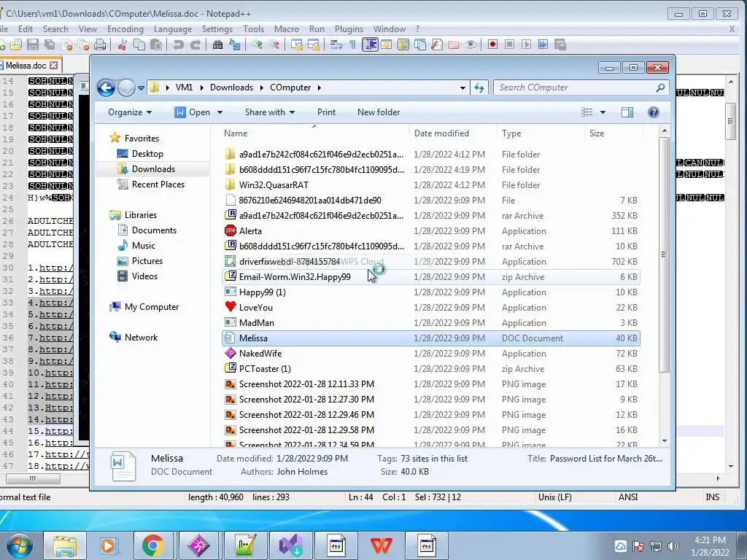Click the Explorer Back button
This screenshot has height=560, width=747.
point(106,87)
